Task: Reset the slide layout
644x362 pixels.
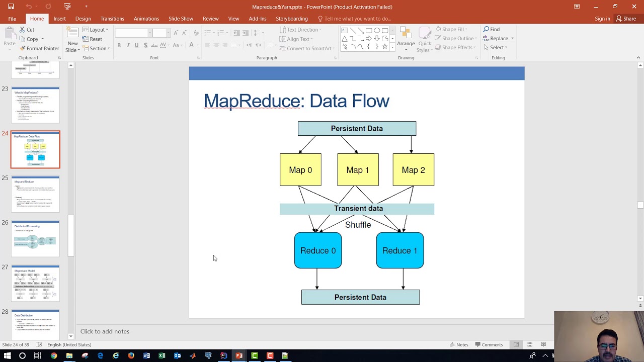Action: pyautogui.click(x=92, y=39)
